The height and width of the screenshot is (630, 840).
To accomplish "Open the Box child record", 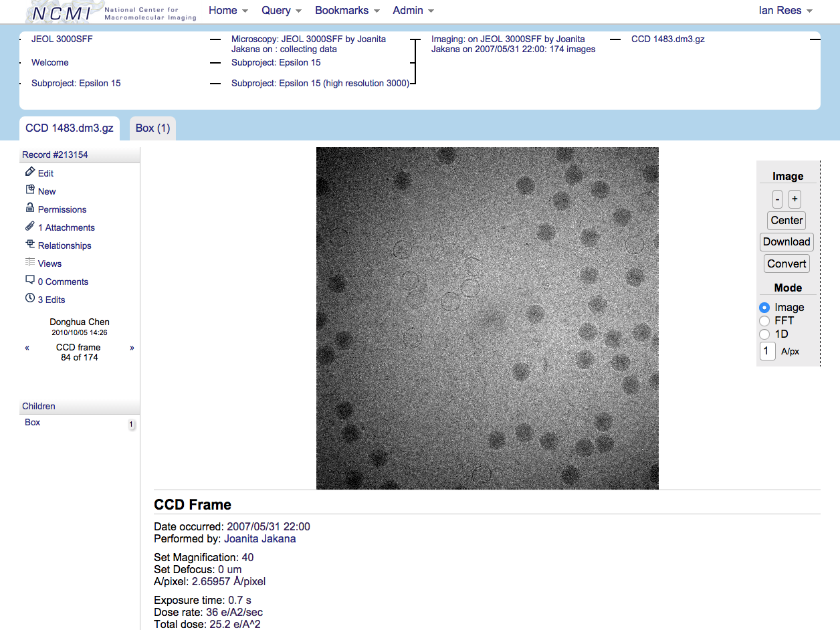I will [x=33, y=423].
